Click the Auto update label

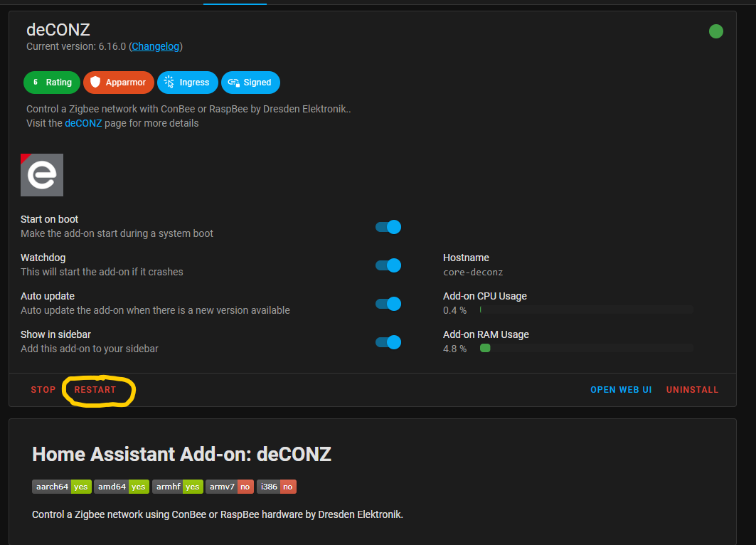point(48,296)
